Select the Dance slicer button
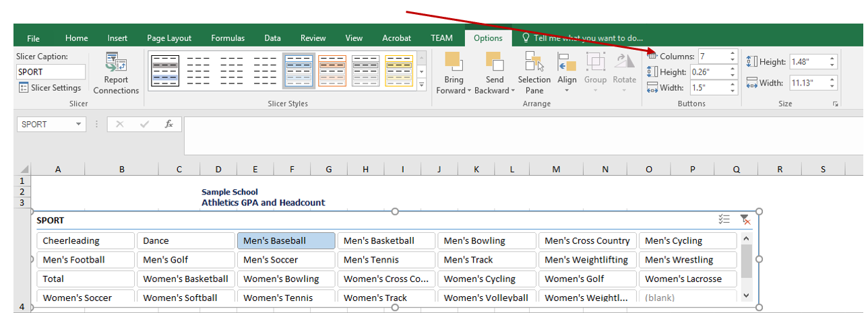 tap(185, 241)
